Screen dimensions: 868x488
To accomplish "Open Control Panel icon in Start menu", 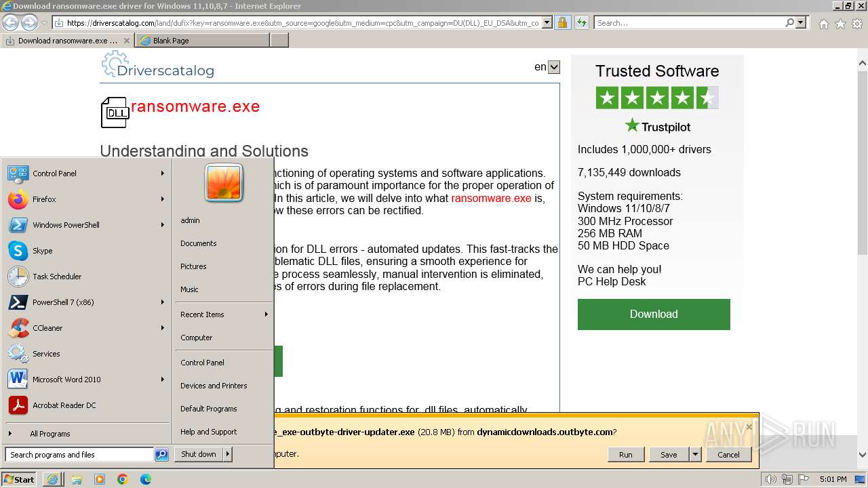I will [18, 174].
